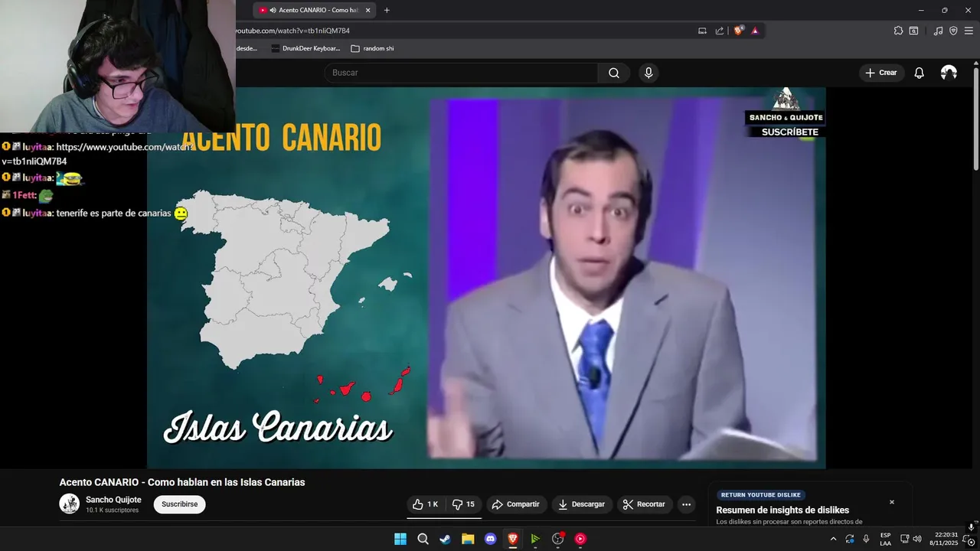Open Discord from the taskbar
980x551 pixels.
(x=490, y=539)
